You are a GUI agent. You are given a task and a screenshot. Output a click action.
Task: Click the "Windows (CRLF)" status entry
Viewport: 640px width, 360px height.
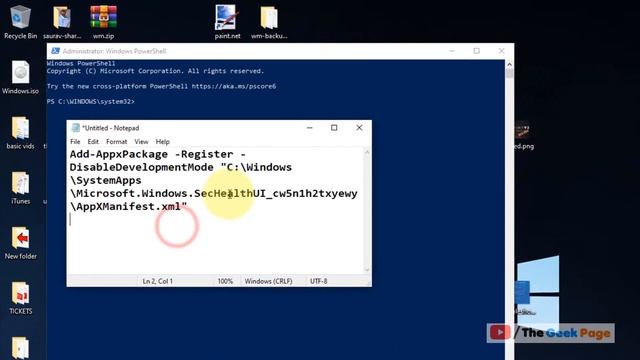pos(269,281)
